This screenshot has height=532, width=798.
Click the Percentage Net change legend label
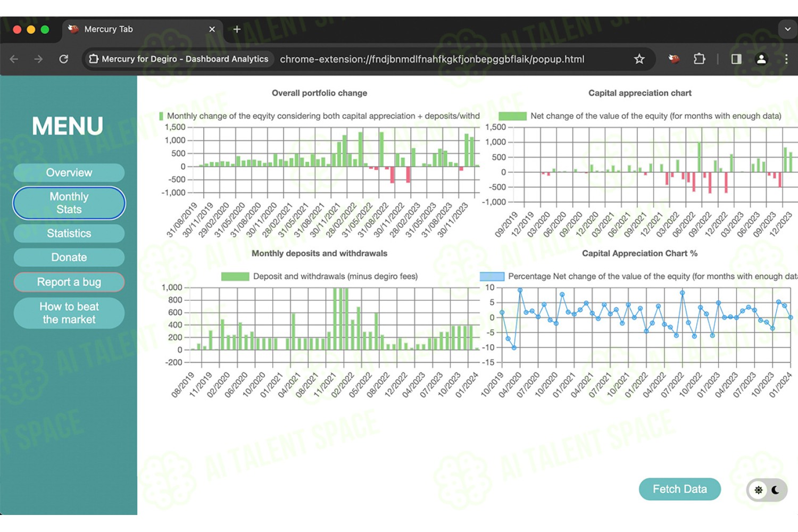tap(653, 276)
